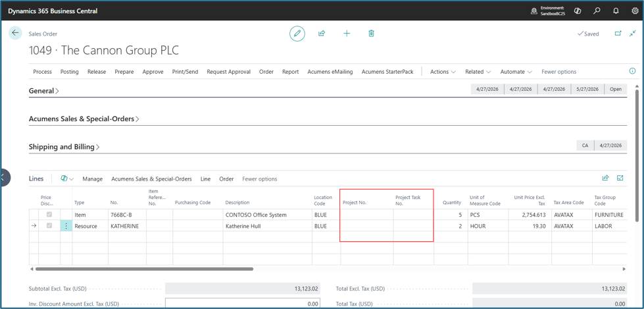Open the Automate dropdown menu
Viewport: 644px width, 309px height.
[x=516, y=72]
